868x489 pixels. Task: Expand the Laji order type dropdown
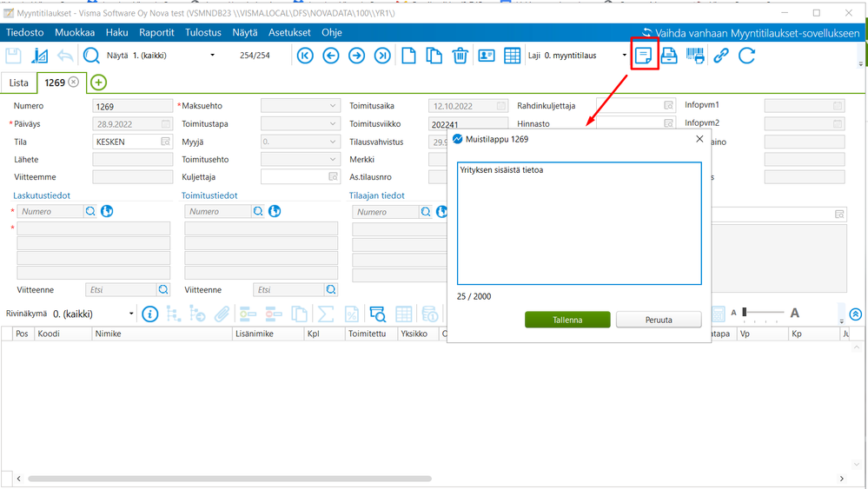pyautogui.click(x=624, y=56)
